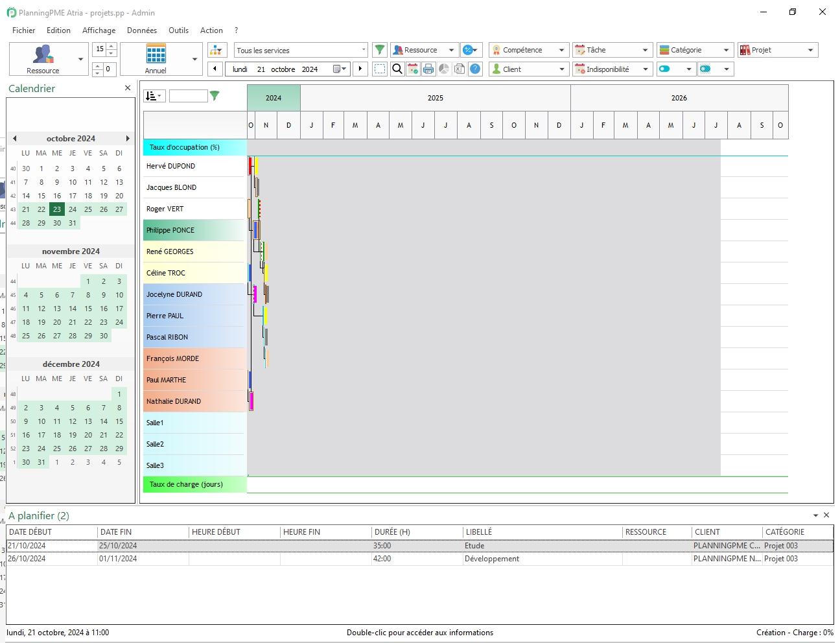Open the Tous les services combo box
The image size is (840, 643).
tap(301, 50)
